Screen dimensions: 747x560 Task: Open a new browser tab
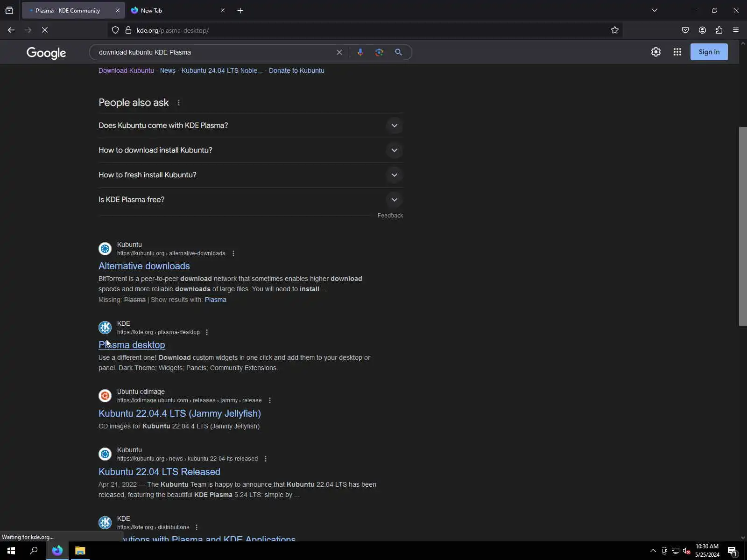[240, 10]
